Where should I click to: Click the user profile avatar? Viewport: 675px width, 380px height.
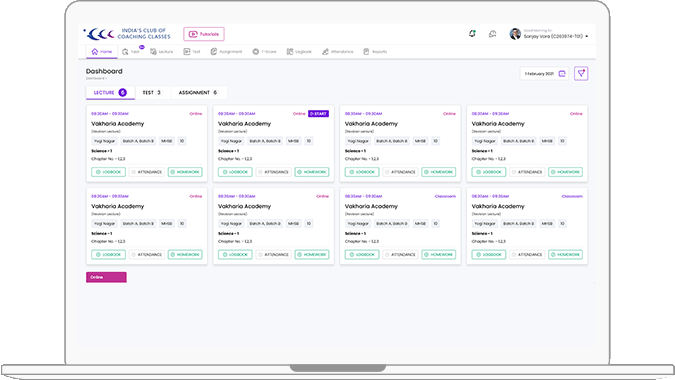515,34
